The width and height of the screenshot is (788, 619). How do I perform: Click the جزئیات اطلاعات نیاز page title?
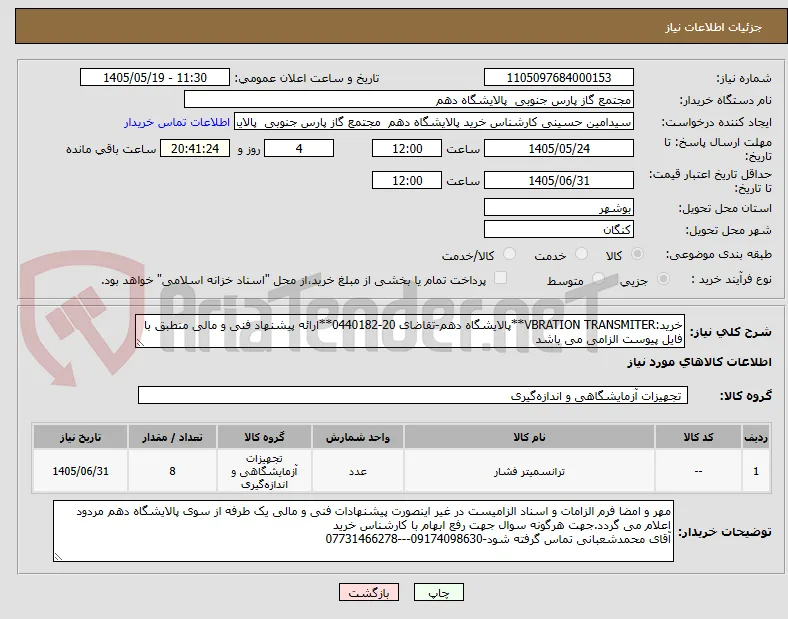(714, 27)
